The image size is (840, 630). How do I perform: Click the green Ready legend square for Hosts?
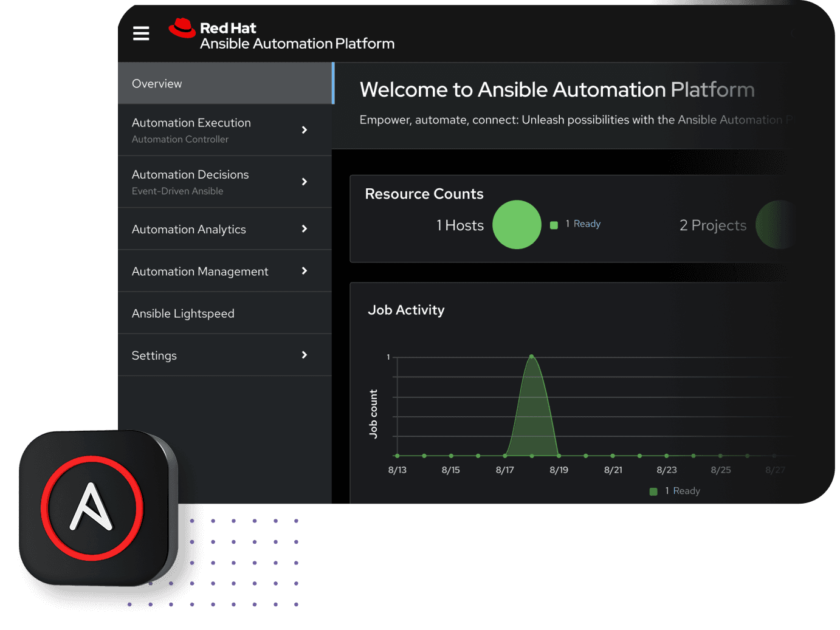pyautogui.click(x=554, y=225)
